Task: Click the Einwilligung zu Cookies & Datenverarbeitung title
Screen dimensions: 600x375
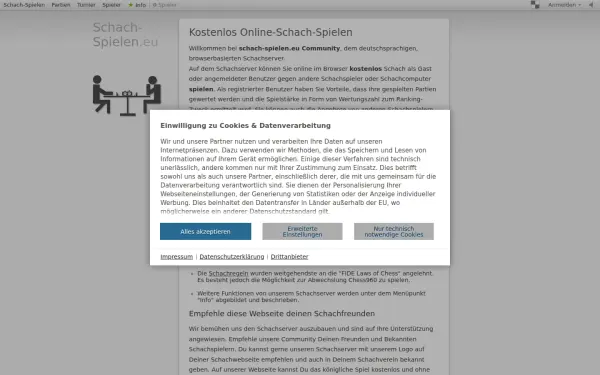Action: click(x=245, y=126)
